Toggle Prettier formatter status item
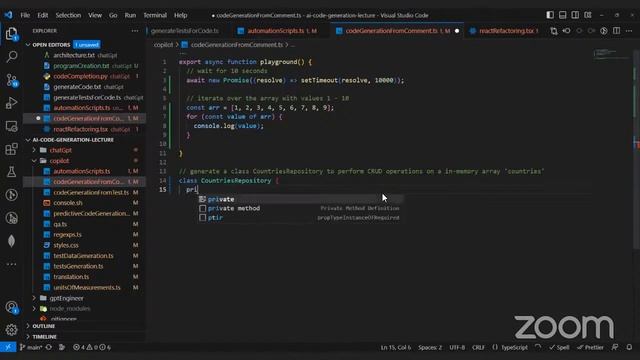 [590, 347]
